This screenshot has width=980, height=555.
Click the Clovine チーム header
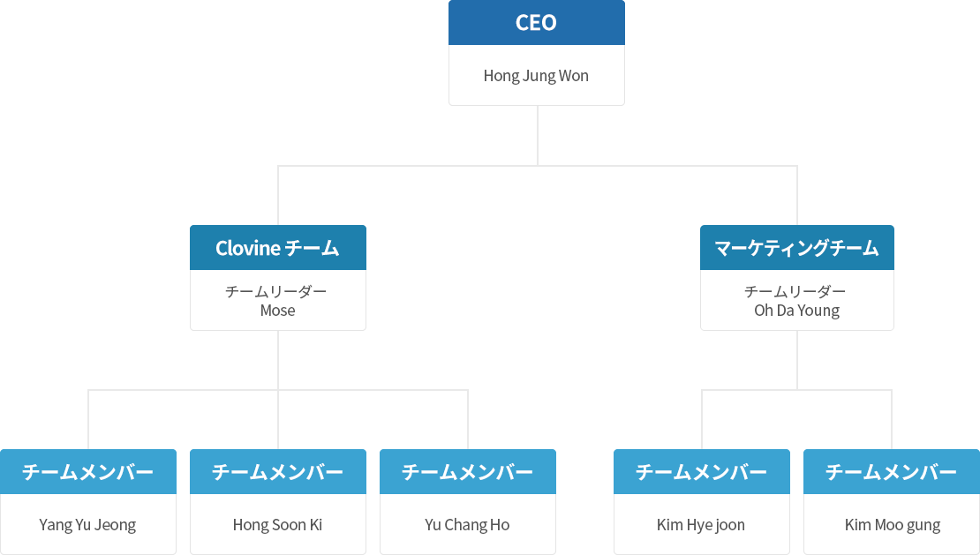point(278,248)
